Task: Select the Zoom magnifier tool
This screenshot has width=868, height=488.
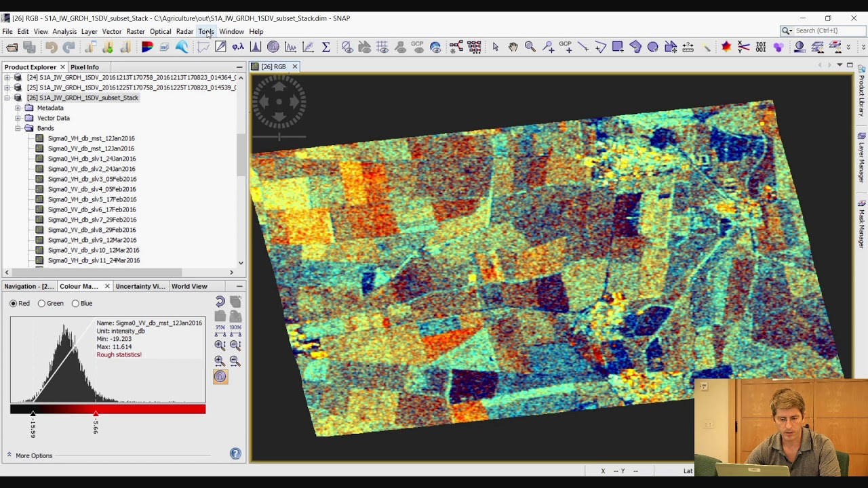Action: [530, 47]
